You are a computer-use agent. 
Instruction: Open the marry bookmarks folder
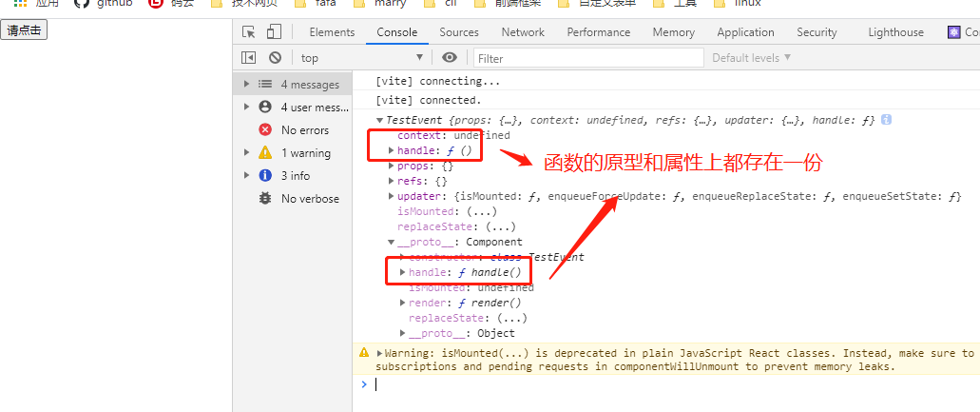(x=379, y=4)
